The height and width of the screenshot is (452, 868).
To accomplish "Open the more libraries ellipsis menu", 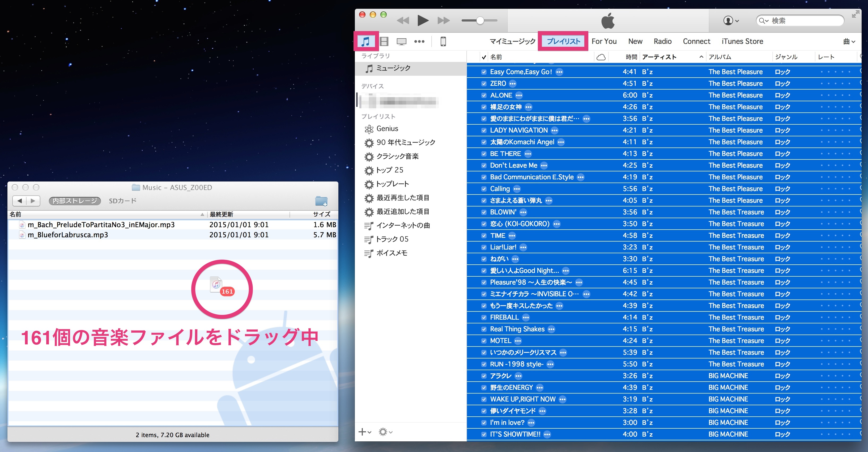I will point(419,41).
